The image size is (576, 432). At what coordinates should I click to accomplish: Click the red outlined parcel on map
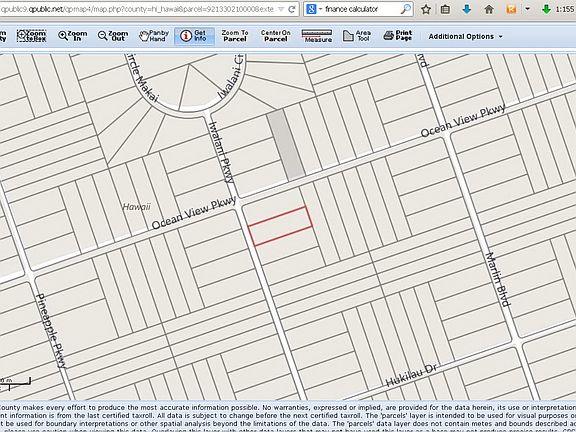coord(280,226)
